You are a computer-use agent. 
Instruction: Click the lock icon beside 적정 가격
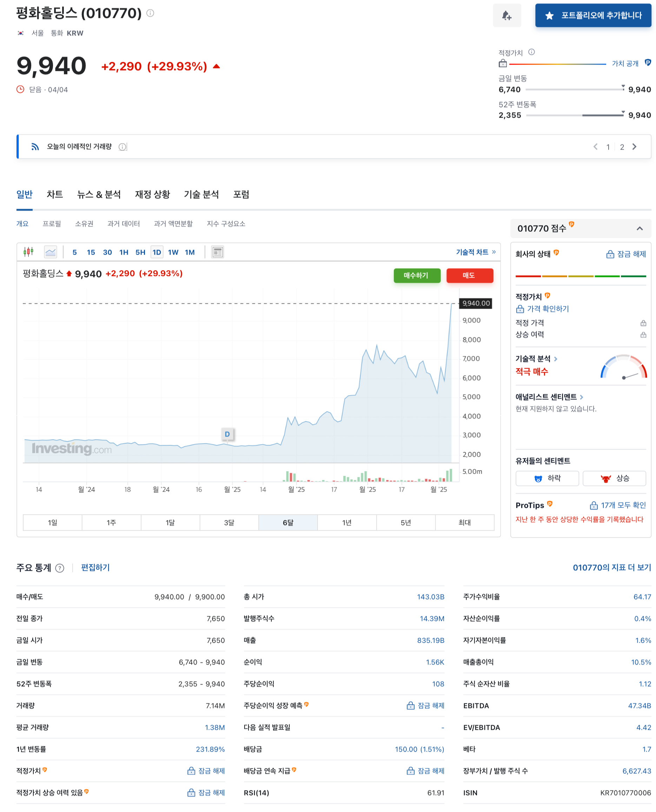pos(643,323)
